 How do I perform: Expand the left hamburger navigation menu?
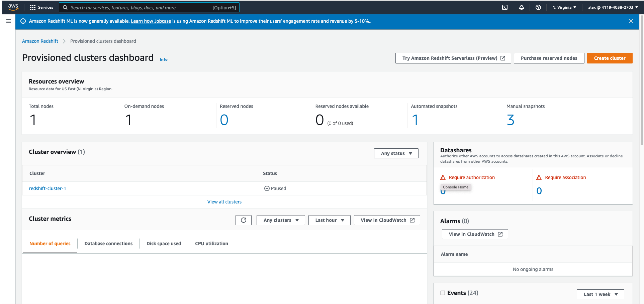point(9,21)
